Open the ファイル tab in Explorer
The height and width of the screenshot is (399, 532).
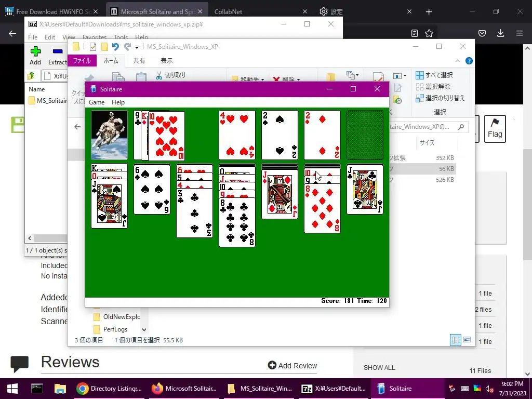click(82, 61)
